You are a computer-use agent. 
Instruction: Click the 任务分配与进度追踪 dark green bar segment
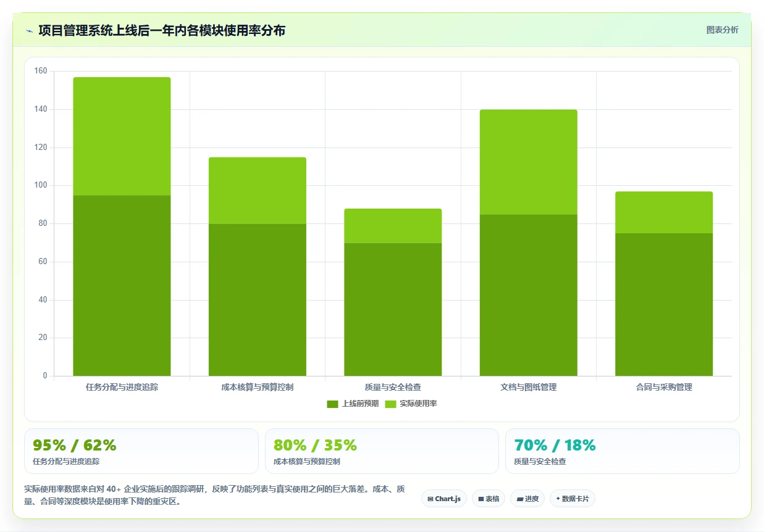(122, 286)
